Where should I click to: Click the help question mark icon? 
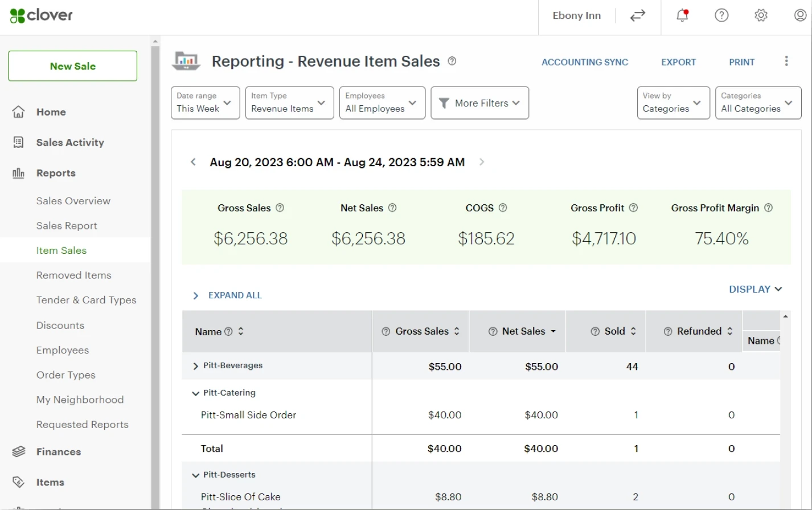(721, 15)
